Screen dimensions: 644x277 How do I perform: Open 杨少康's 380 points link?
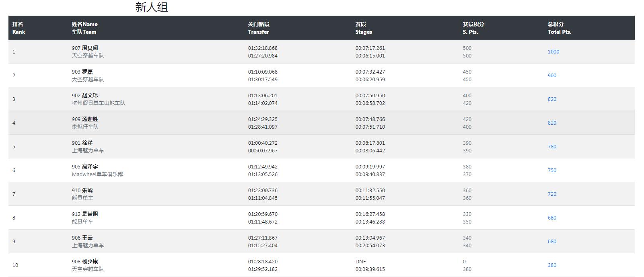552,265
